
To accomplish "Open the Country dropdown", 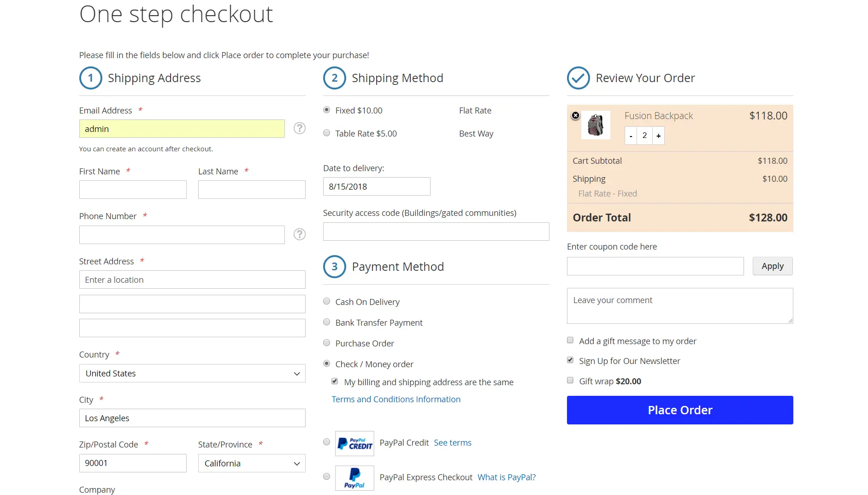I will point(192,373).
